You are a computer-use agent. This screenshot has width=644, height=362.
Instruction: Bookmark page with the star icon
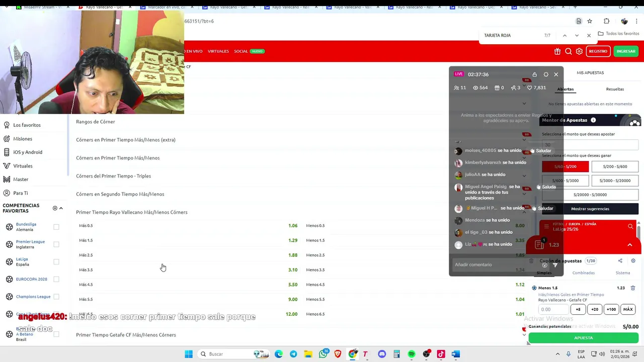590,21
